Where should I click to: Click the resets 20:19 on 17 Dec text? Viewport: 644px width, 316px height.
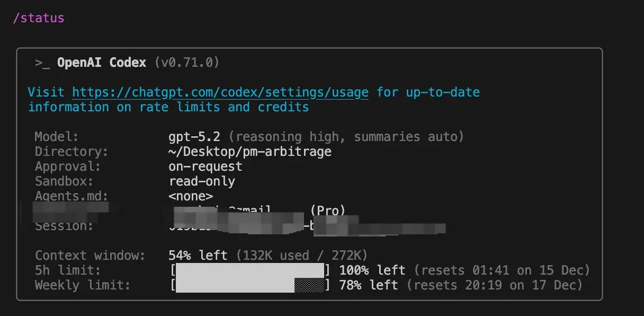click(x=497, y=285)
